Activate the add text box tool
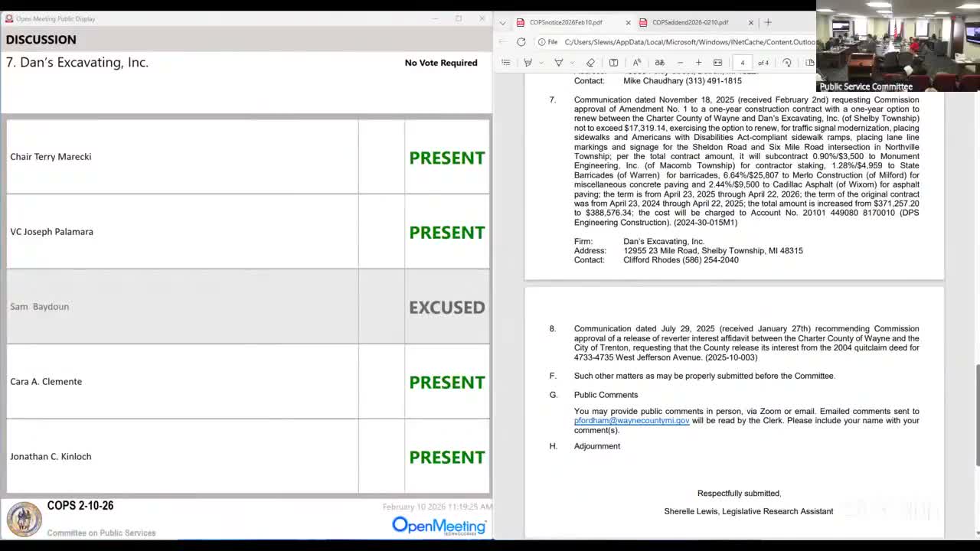The image size is (980, 551). (x=613, y=63)
